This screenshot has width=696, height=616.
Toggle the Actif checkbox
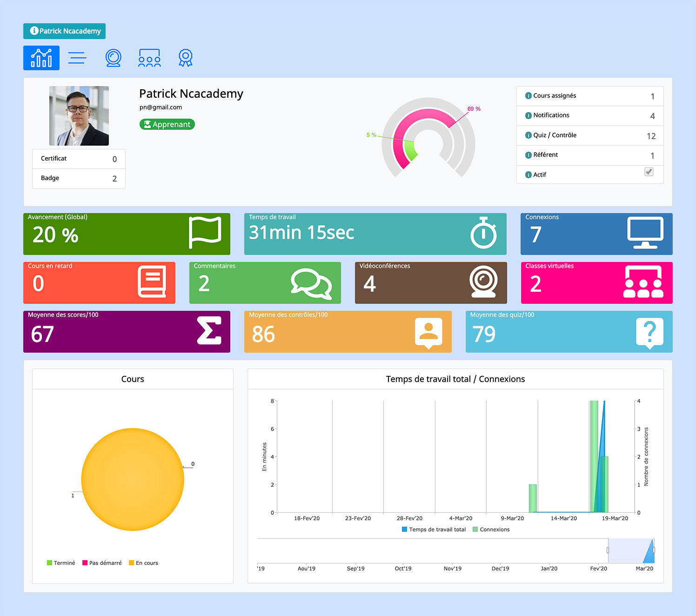click(649, 172)
